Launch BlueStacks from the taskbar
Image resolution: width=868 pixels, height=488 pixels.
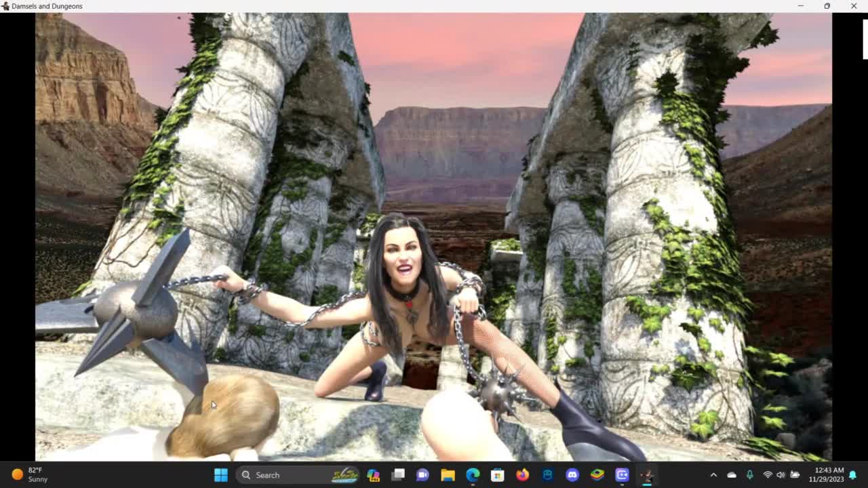597,475
